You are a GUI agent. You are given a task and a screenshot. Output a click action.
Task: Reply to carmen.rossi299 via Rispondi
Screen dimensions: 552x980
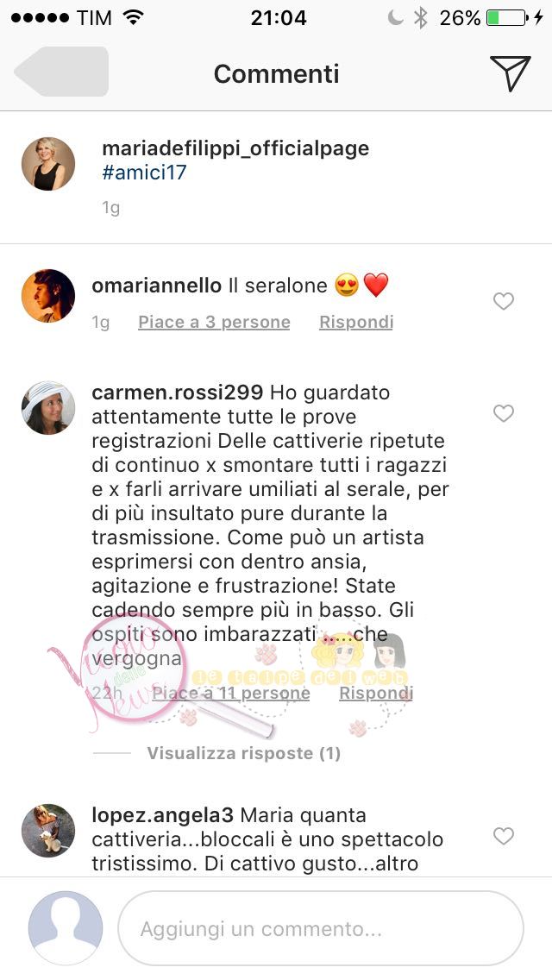(376, 693)
